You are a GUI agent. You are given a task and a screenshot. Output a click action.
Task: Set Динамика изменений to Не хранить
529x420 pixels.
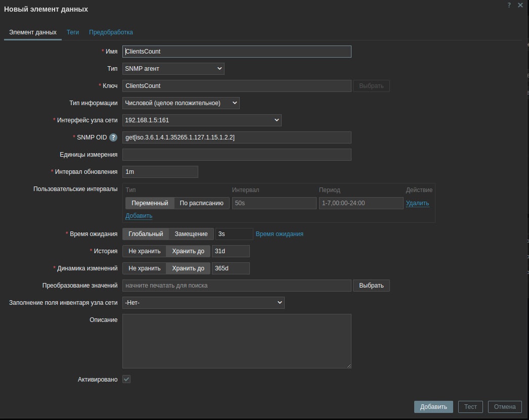[144, 268]
